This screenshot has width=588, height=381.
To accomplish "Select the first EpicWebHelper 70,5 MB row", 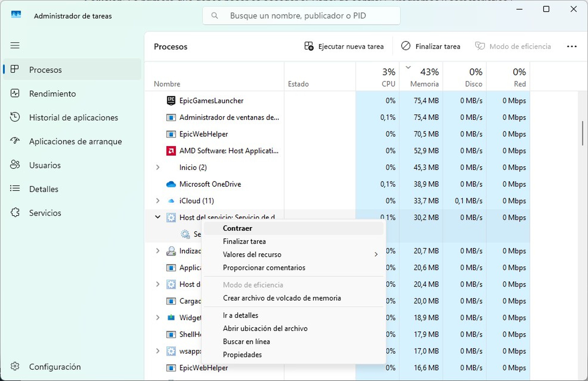I will click(337, 134).
